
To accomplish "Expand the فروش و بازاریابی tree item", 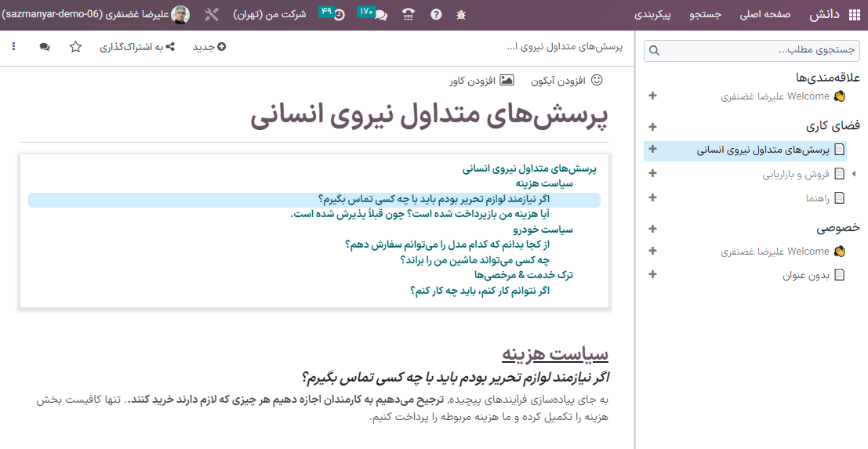I will [854, 174].
